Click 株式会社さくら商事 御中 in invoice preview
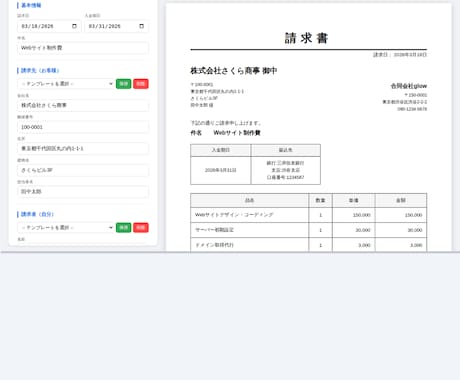 point(233,71)
